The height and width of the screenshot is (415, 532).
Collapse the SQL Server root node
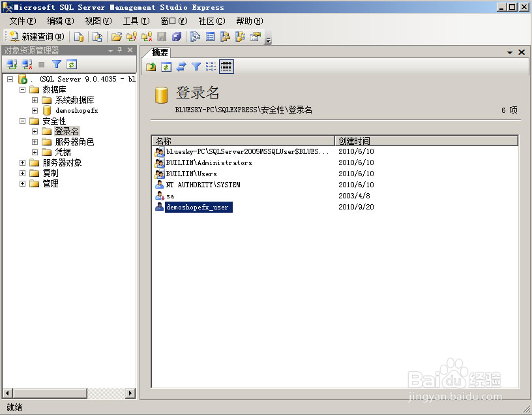click(x=10, y=80)
